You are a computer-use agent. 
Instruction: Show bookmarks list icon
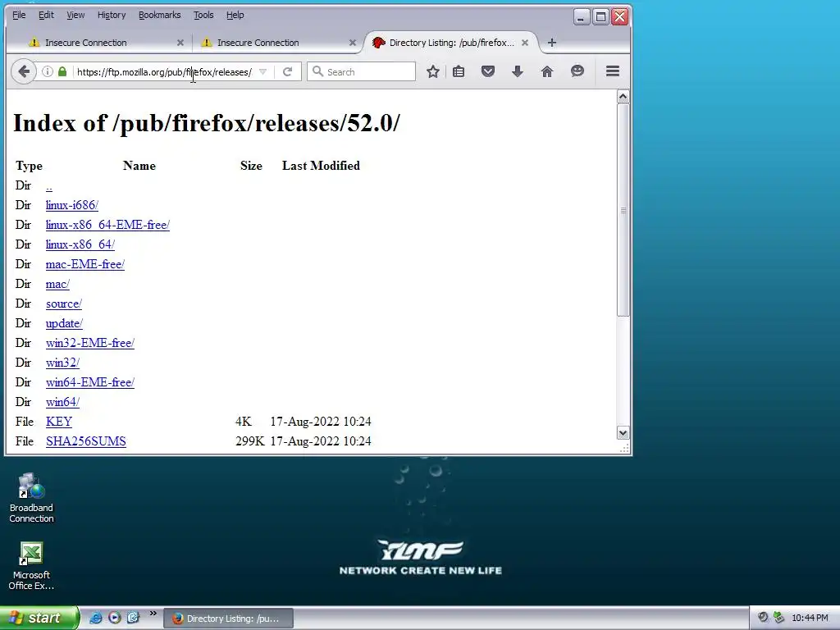[x=459, y=71]
